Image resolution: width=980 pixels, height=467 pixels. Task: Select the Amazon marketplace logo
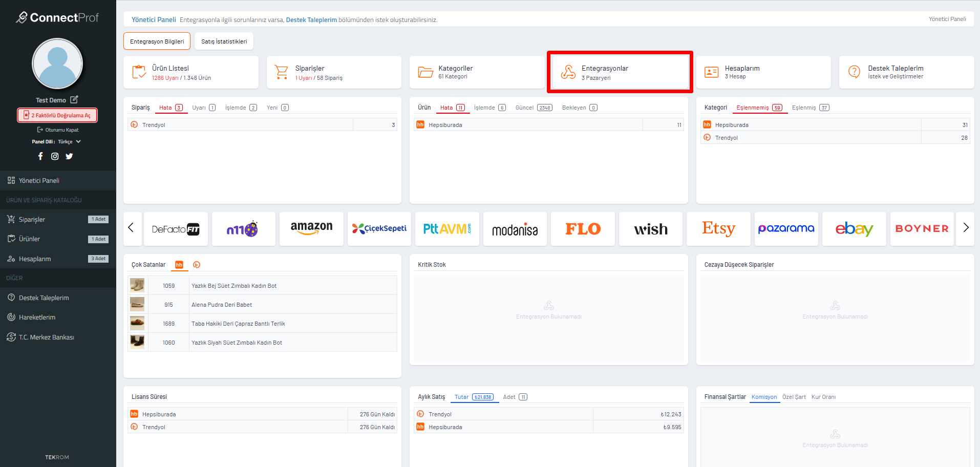pos(311,229)
